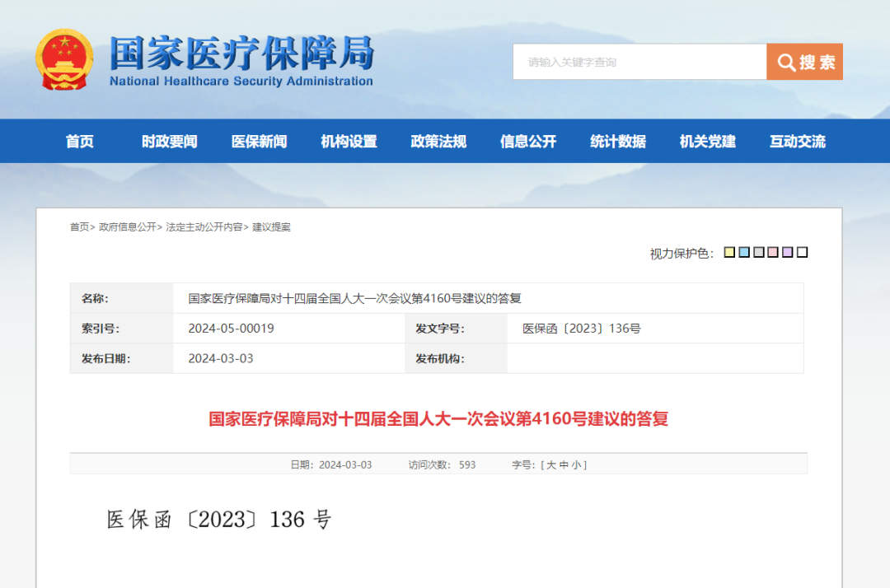
Task: Click 互动交流 in the navigation bar
Action: point(797,142)
